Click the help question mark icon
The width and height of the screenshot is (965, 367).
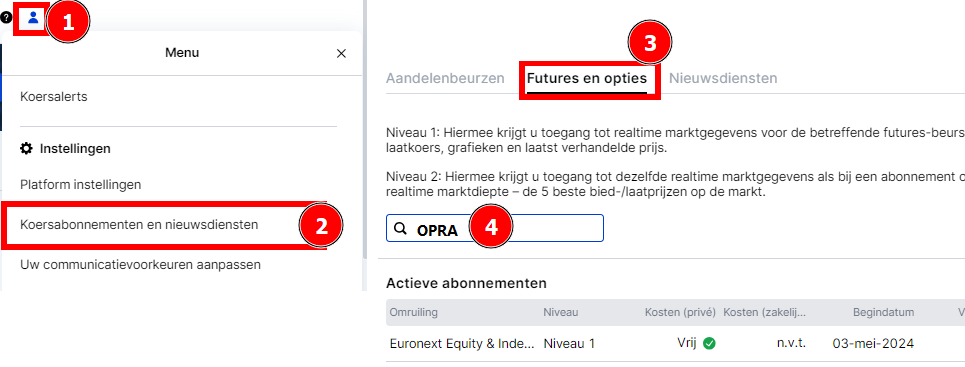point(6,18)
